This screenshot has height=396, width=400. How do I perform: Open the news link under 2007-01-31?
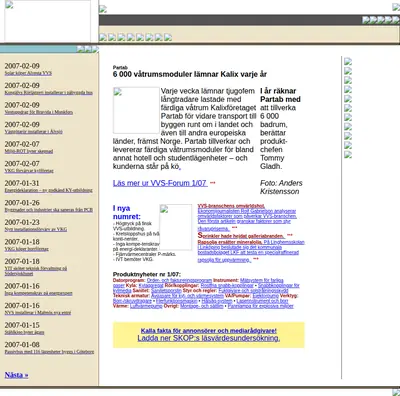(x=48, y=190)
